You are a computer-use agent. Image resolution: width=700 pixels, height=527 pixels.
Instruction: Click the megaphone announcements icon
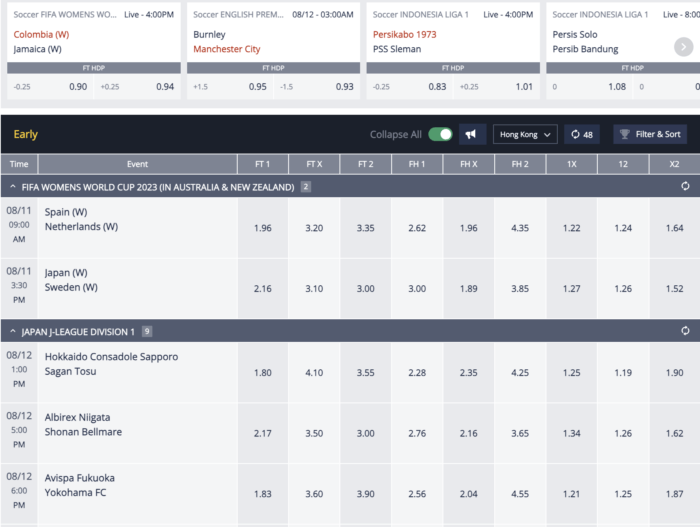[472, 134]
